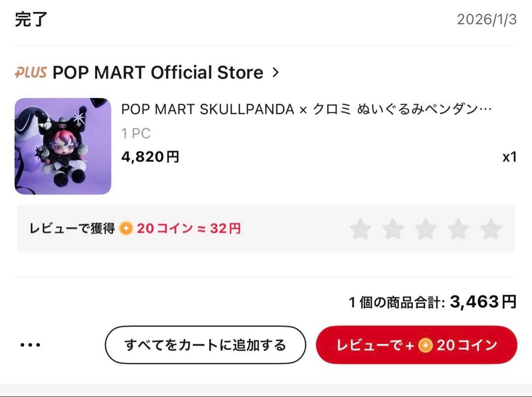Select the first star to rate one star
This screenshot has height=397, width=532.
tap(361, 229)
